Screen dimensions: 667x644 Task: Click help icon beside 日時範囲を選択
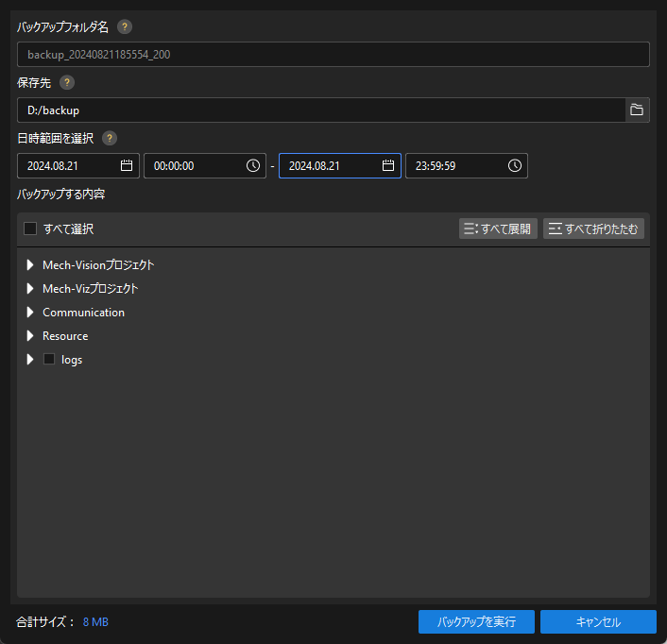pyautogui.click(x=110, y=138)
